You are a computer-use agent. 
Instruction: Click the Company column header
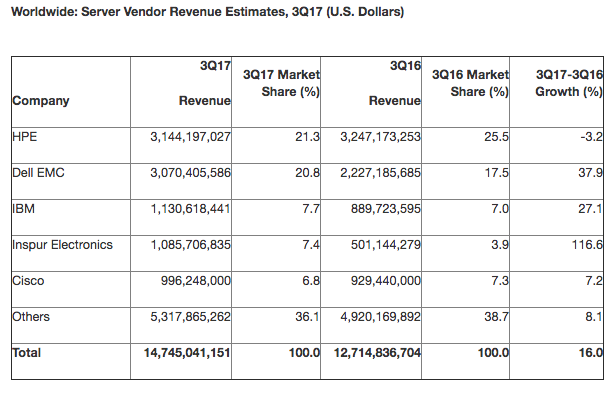40,101
